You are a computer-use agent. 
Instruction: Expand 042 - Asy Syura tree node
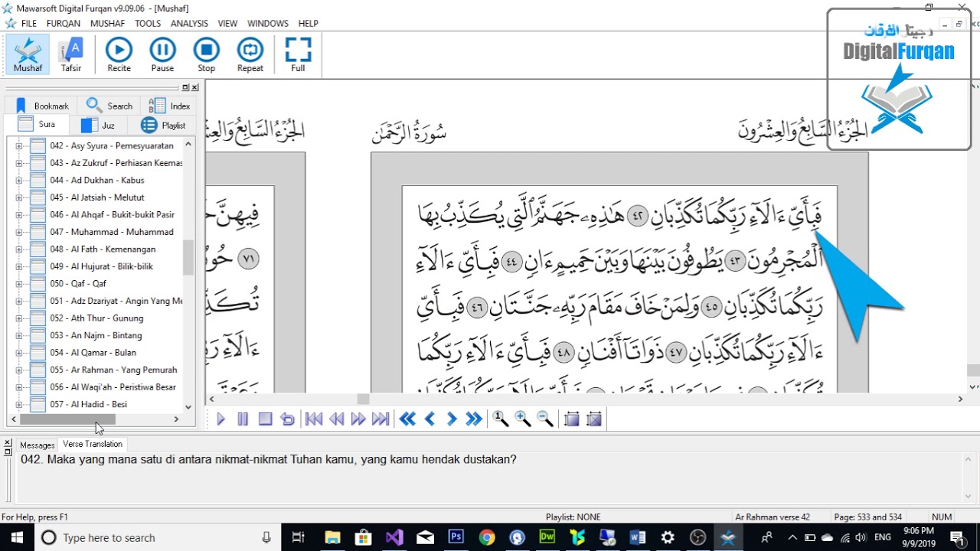(x=18, y=145)
